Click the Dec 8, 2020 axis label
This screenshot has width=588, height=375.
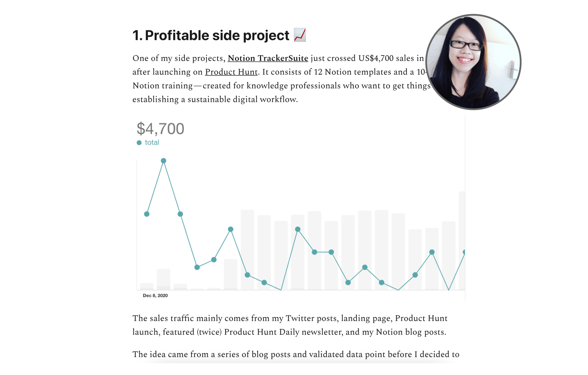pyautogui.click(x=155, y=296)
